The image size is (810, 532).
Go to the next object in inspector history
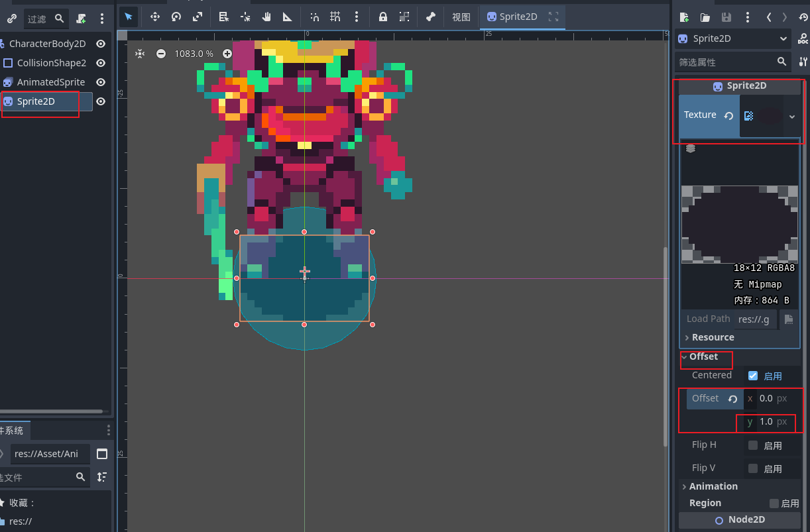pyautogui.click(x=785, y=17)
